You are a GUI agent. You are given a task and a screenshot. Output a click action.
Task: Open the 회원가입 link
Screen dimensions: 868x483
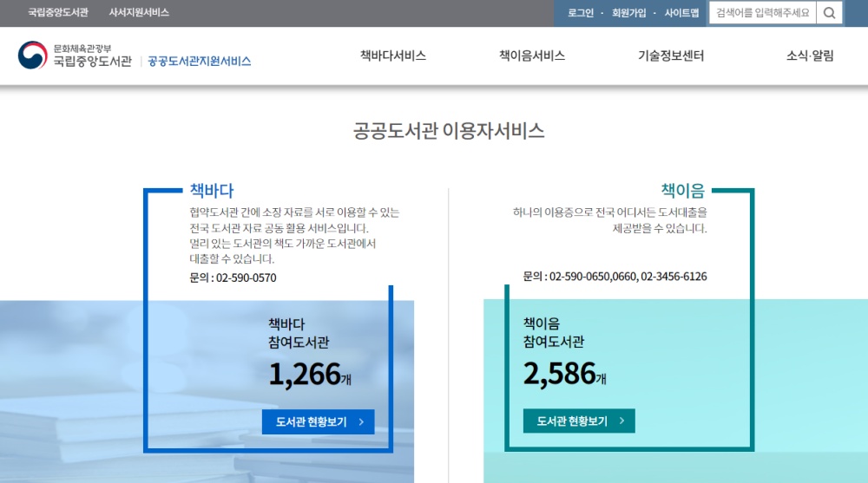628,13
